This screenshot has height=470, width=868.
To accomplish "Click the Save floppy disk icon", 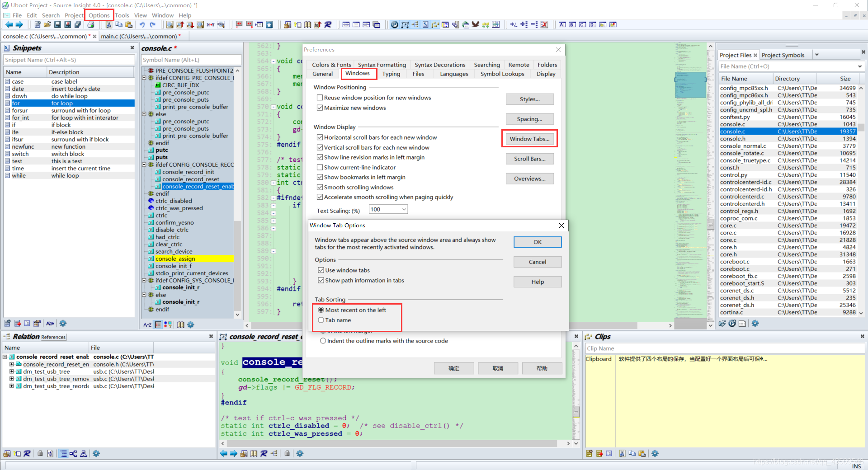I will pyautogui.click(x=57, y=24).
